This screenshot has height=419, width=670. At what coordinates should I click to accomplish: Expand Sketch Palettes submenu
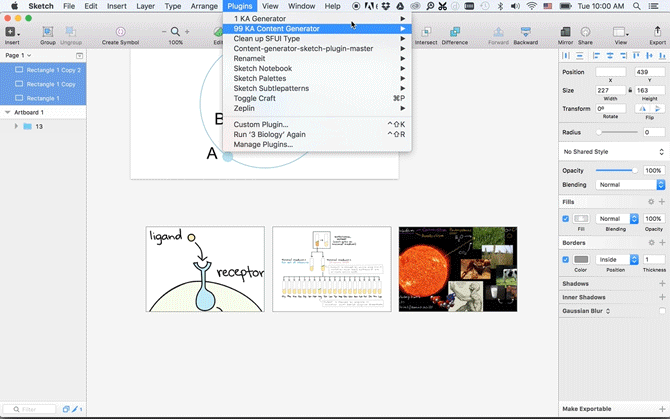tap(317, 78)
